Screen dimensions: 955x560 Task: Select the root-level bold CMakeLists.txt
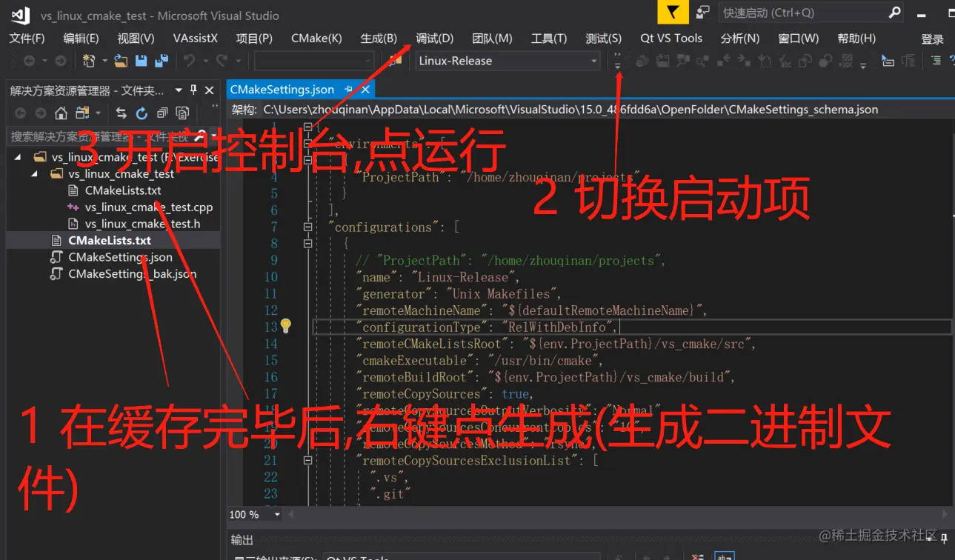coord(110,240)
